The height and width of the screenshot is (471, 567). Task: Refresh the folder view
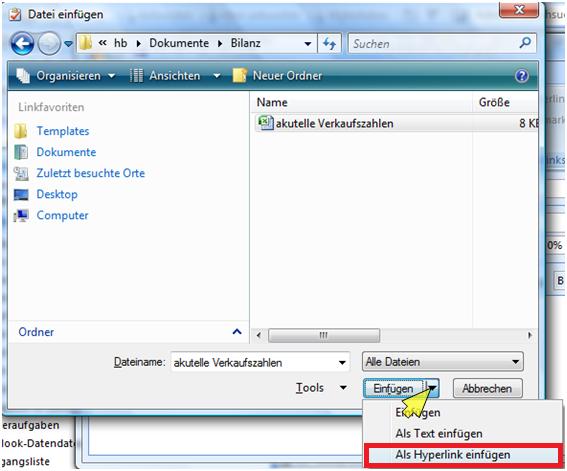tap(329, 44)
